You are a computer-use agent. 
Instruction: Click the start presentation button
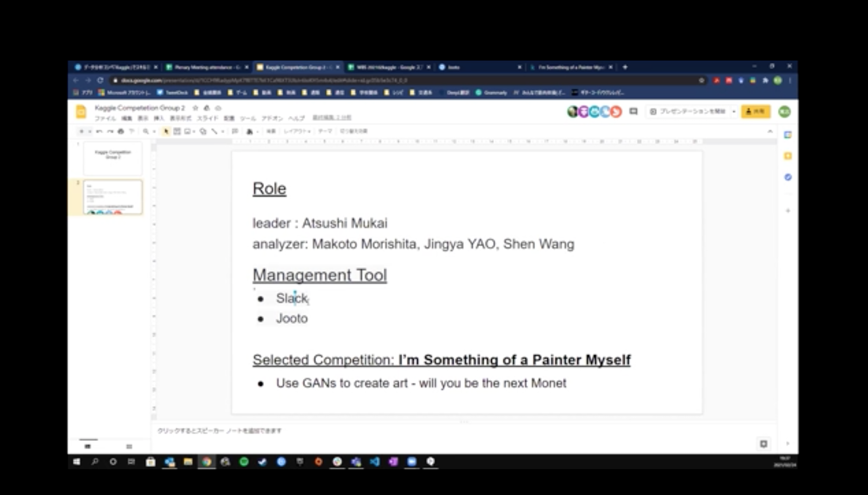coord(688,112)
